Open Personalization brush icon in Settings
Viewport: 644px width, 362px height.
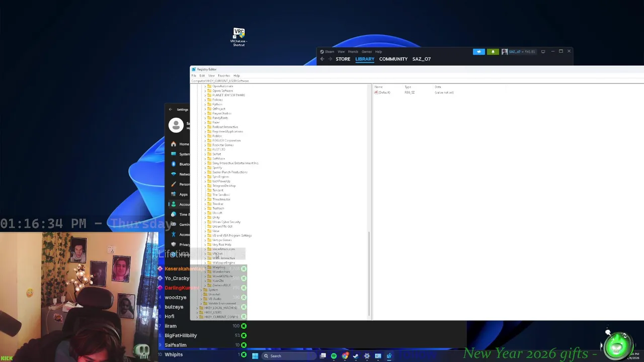[174, 184]
